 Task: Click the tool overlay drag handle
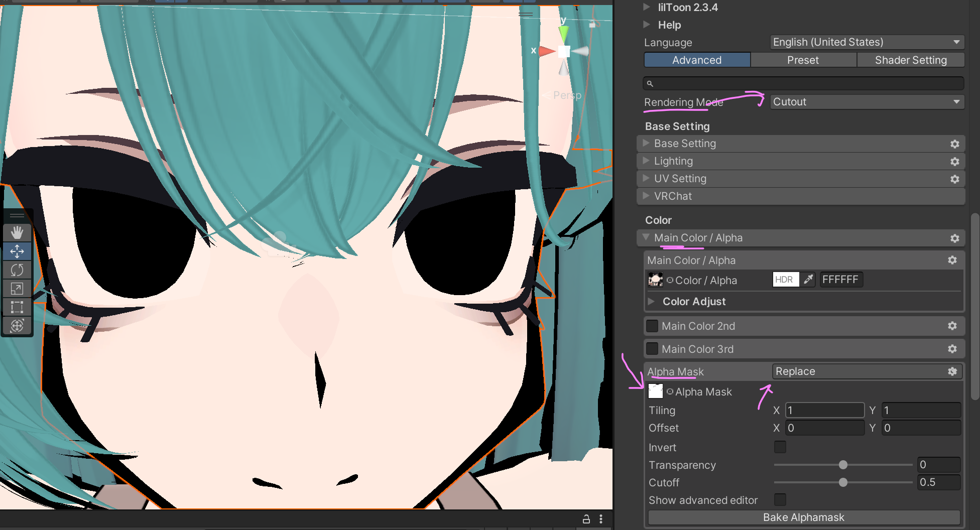pos(17,216)
